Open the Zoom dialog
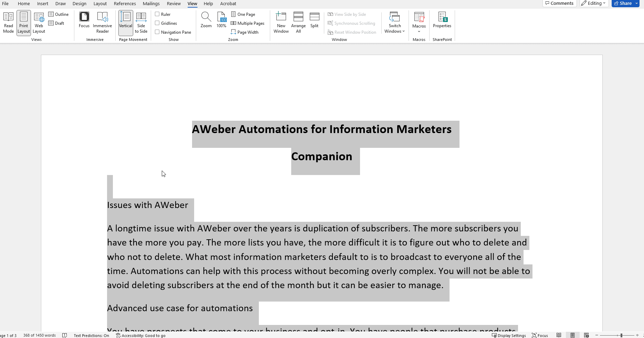The height and width of the screenshot is (338, 644). tap(206, 20)
